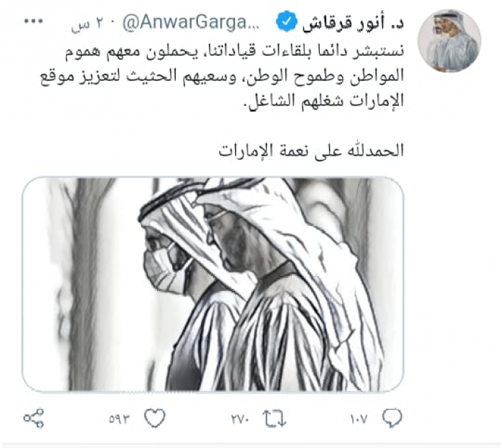Click the reply speech bubble icon
This screenshot has height=448, width=502.
[392, 418]
